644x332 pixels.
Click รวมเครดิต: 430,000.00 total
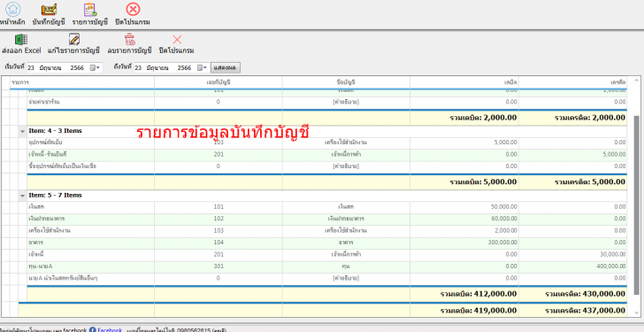click(586, 294)
